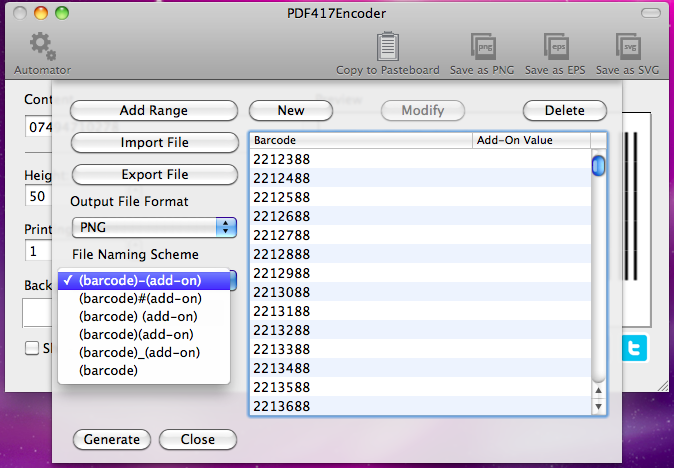Toggle the toolbar pill button in title bar

click(x=650, y=13)
